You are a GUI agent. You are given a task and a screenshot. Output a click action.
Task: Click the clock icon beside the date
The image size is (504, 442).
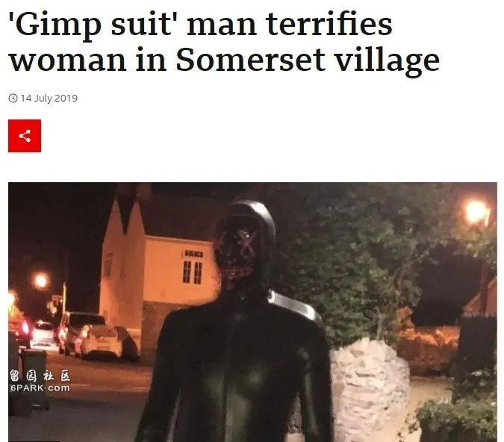[x=13, y=98]
